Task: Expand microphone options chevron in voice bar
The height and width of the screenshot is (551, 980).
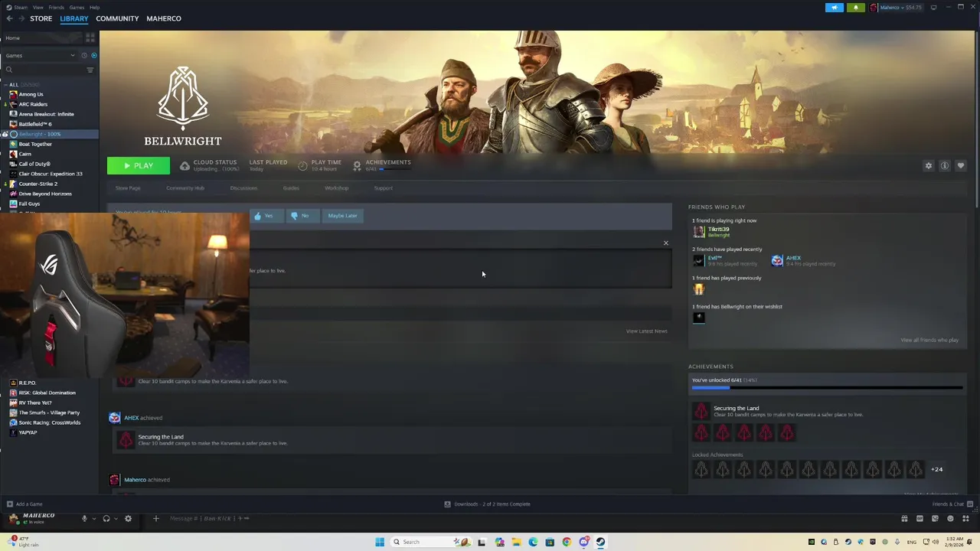Action: pos(94,518)
